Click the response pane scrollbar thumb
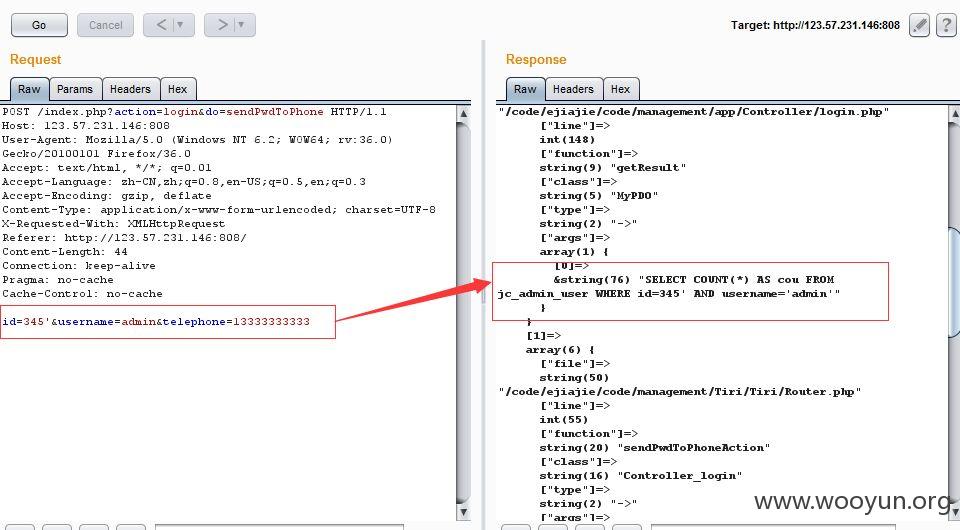Viewport: 960px width, 530px height. click(954, 282)
